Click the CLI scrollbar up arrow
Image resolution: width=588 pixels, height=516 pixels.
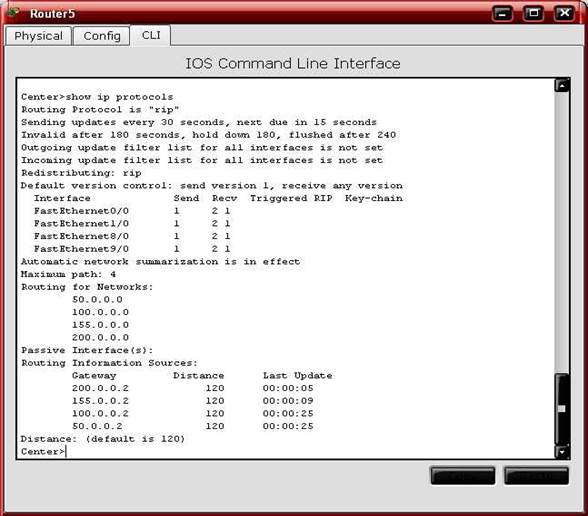click(562, 86)
